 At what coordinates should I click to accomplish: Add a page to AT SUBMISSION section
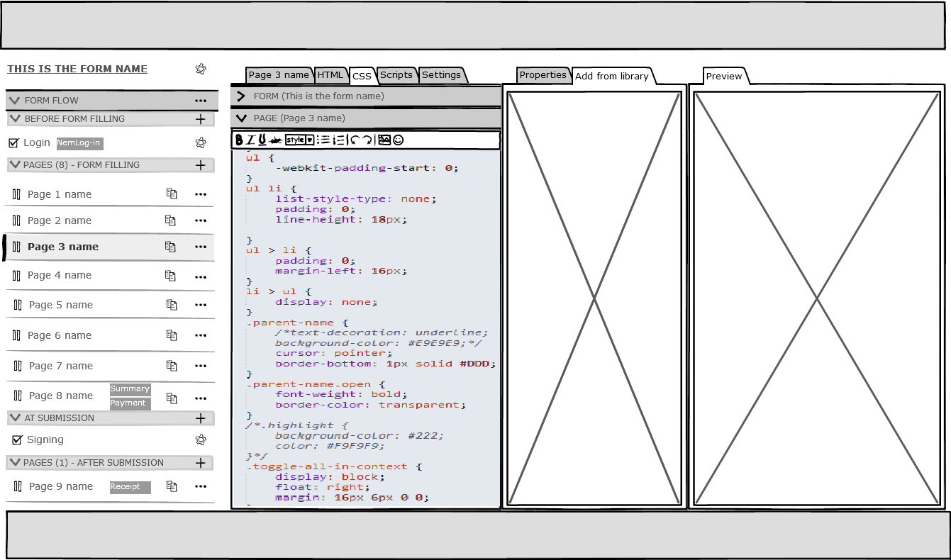point(201,418)
